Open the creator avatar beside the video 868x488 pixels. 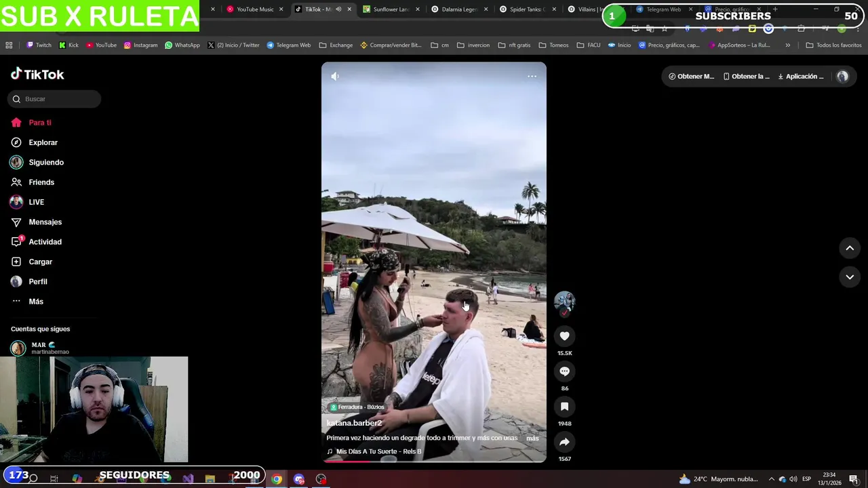click(x=564, y=302)
